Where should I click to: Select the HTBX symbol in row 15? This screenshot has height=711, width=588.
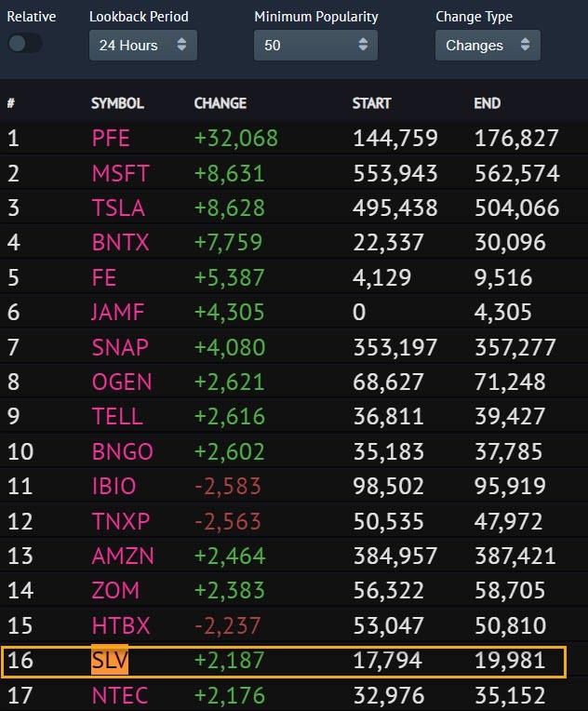click(x=120, y=626)
